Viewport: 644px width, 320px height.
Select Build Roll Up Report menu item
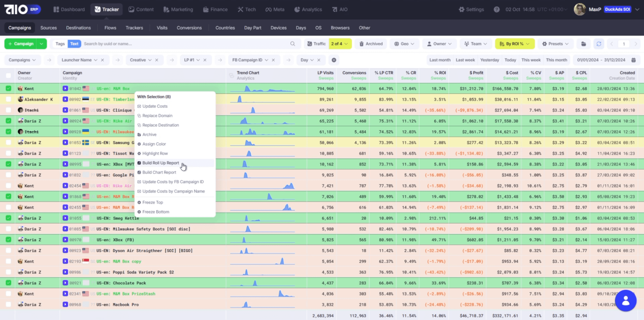click(x=160, y=163)
